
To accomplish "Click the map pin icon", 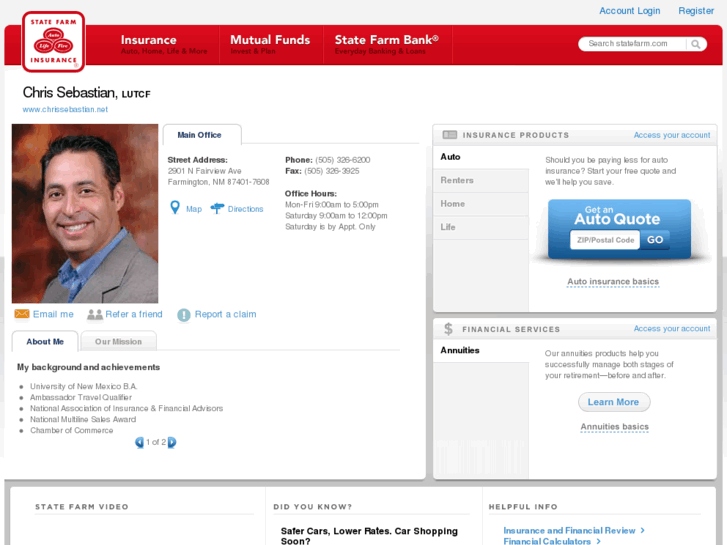I will (x=175, y=208).
